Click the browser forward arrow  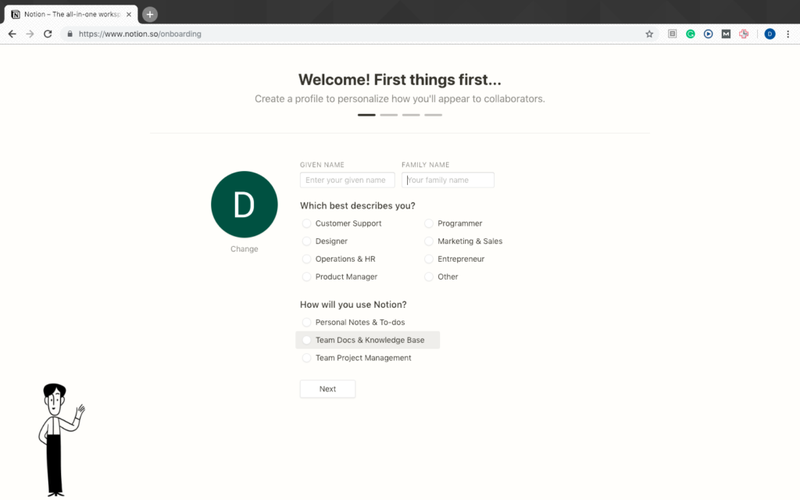coord(30,34)
